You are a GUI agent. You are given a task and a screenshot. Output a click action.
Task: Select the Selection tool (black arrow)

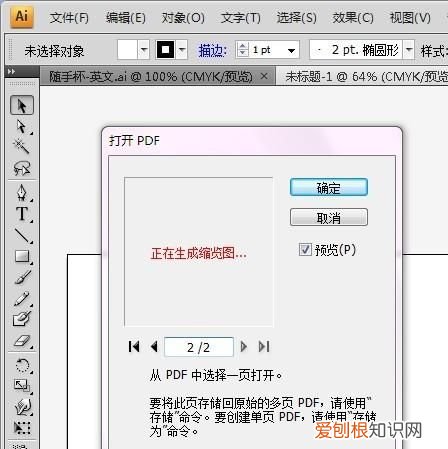(22, 105)
